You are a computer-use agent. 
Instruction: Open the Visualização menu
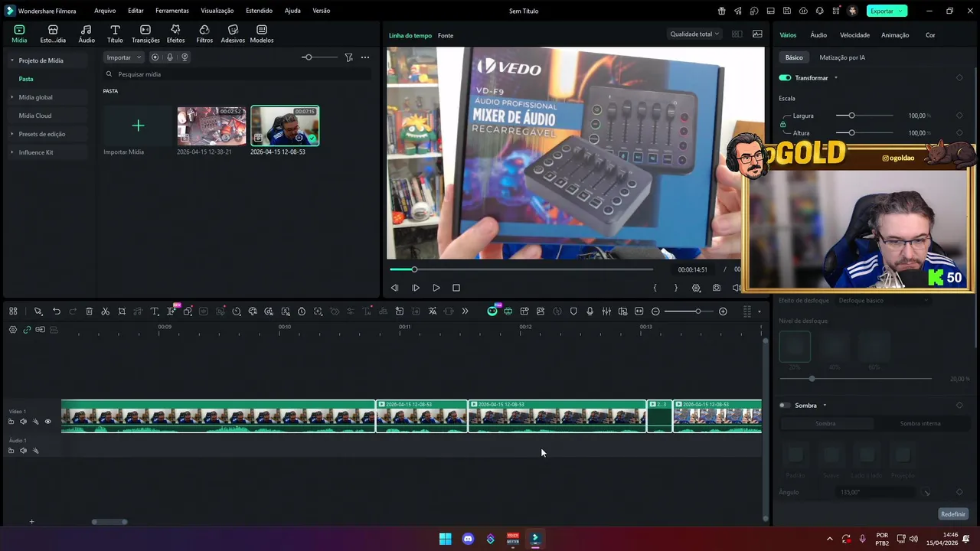(x=217, y=11)
